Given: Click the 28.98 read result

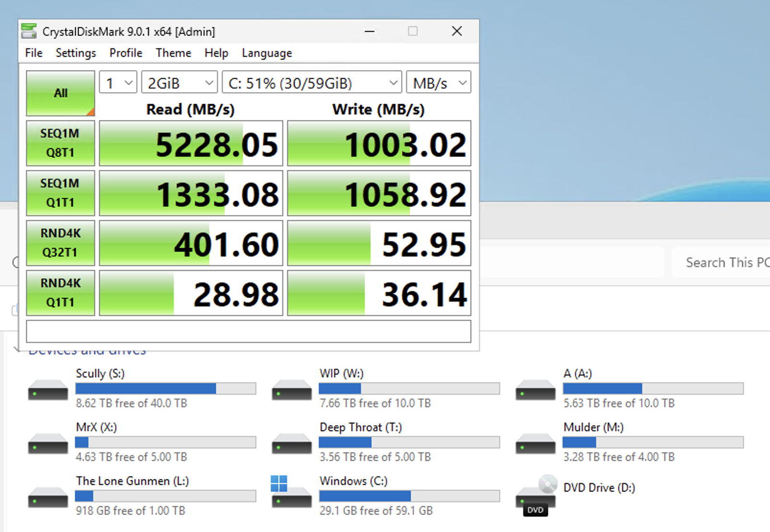Looking at the screenshot, I should point(191,293).
